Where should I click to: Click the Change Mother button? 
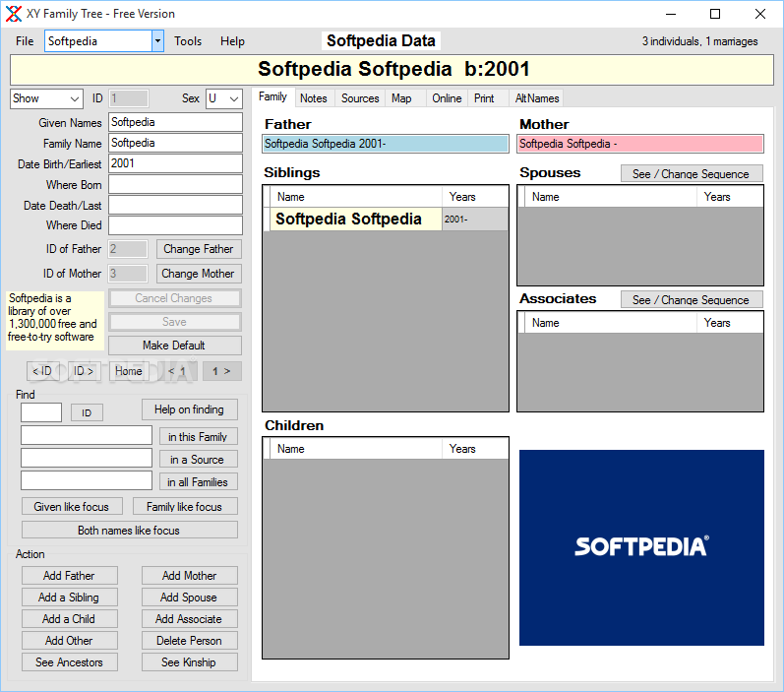coord(199,274)
